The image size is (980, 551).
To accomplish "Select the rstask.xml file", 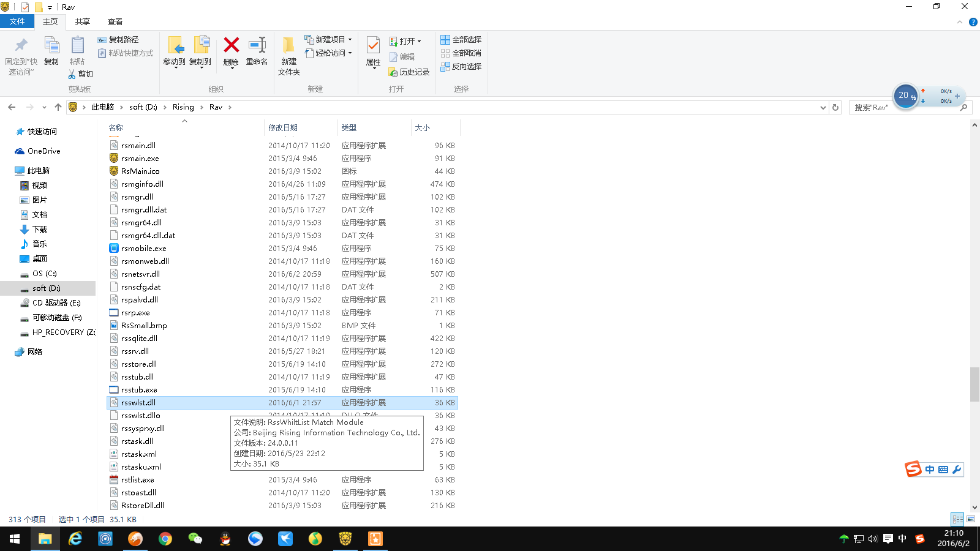I will (138, 454).
